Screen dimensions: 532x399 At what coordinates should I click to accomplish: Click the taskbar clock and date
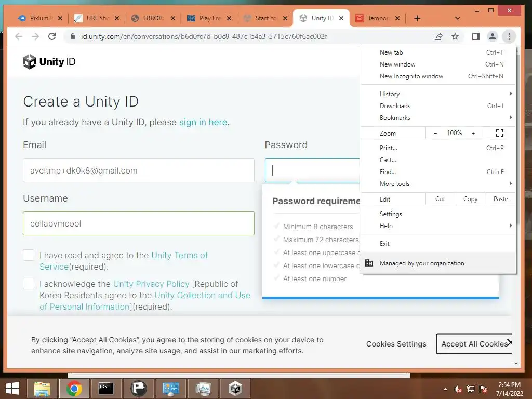pyautogui.click(x=509, y=389)
